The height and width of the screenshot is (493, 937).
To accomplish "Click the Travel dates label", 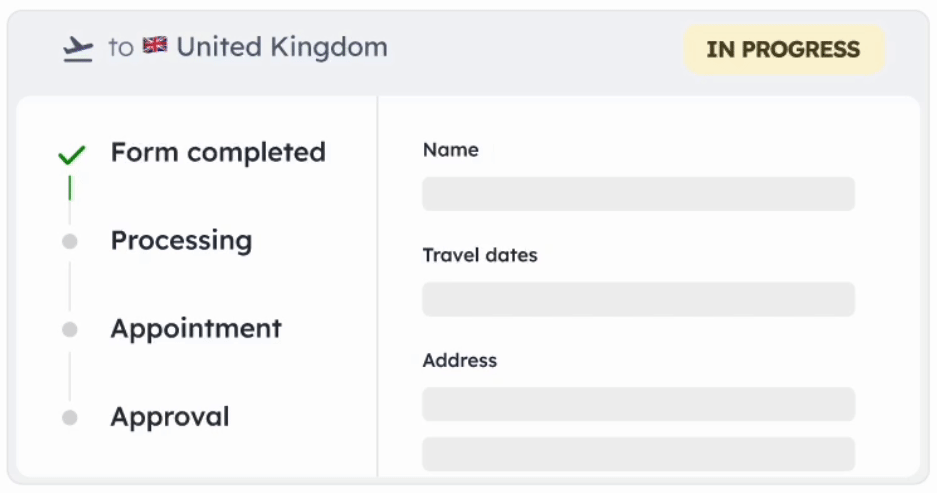I will [x=480, y=255].
